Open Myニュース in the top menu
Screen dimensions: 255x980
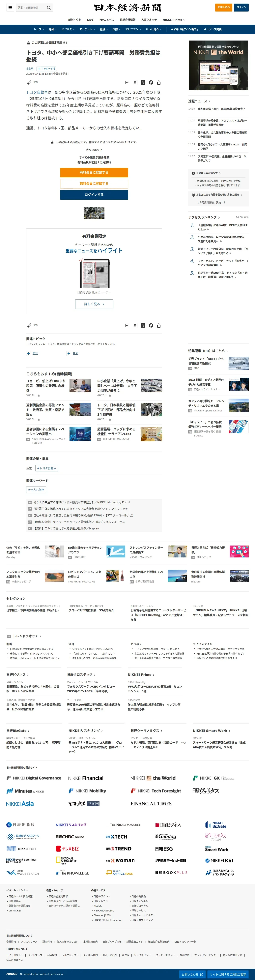(x=106, y=20)
